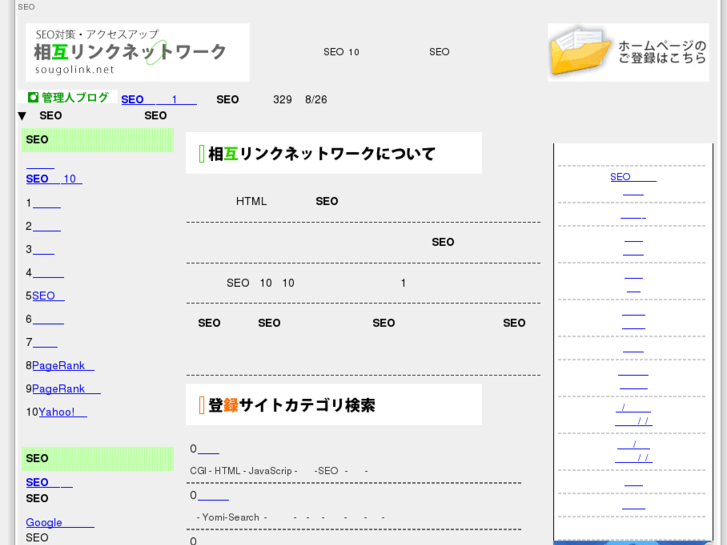Click the header 'SEO' navigation item near the banner
Screen dimensions: 727x545
click(x=439, y=52)
